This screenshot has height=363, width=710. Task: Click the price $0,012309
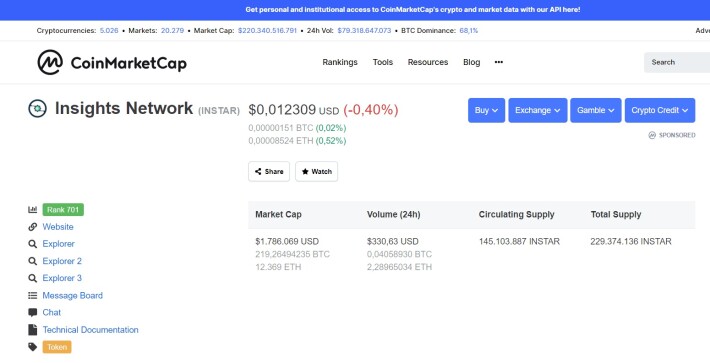pyautogui.click(x=282, y=110)
